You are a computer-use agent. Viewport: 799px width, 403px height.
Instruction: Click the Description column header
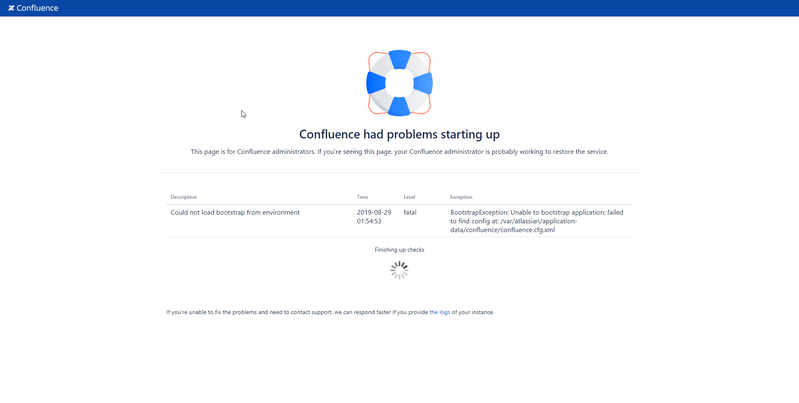coord(183,197)
